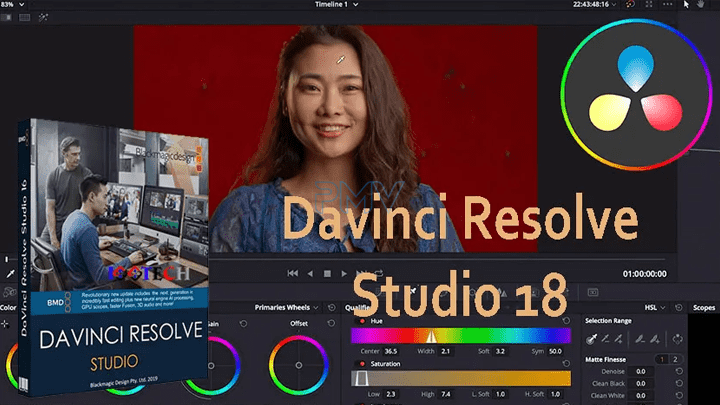720x405 pixels.
Task: Open the 83% viewer zoom dropdown
Action: pos(12,4)
